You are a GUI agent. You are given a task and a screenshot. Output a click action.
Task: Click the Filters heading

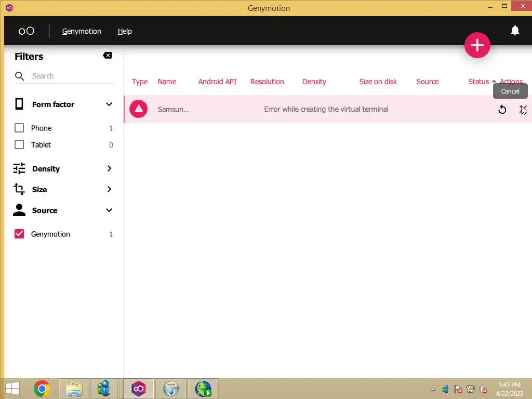(29, 56)
